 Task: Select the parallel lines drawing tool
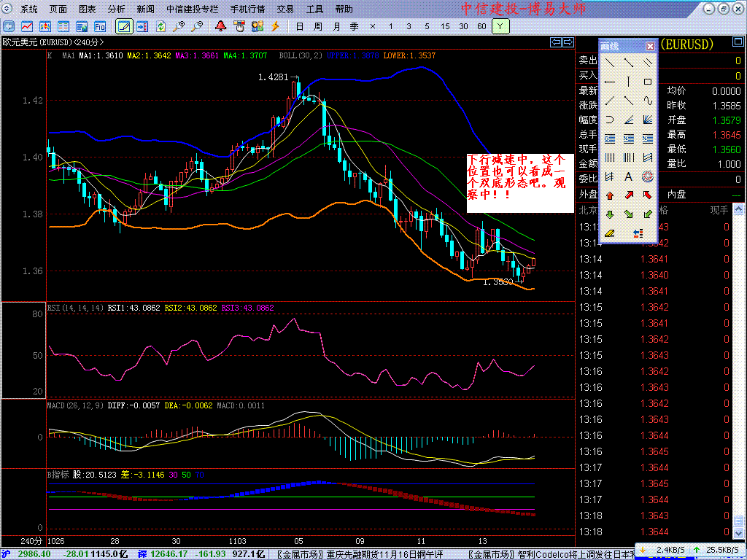click(647, 63)
